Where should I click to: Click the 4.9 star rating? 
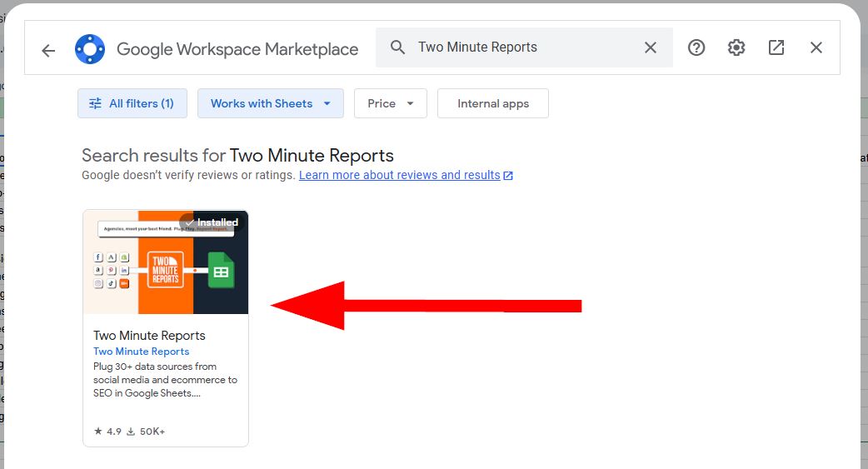click(107, 432)
